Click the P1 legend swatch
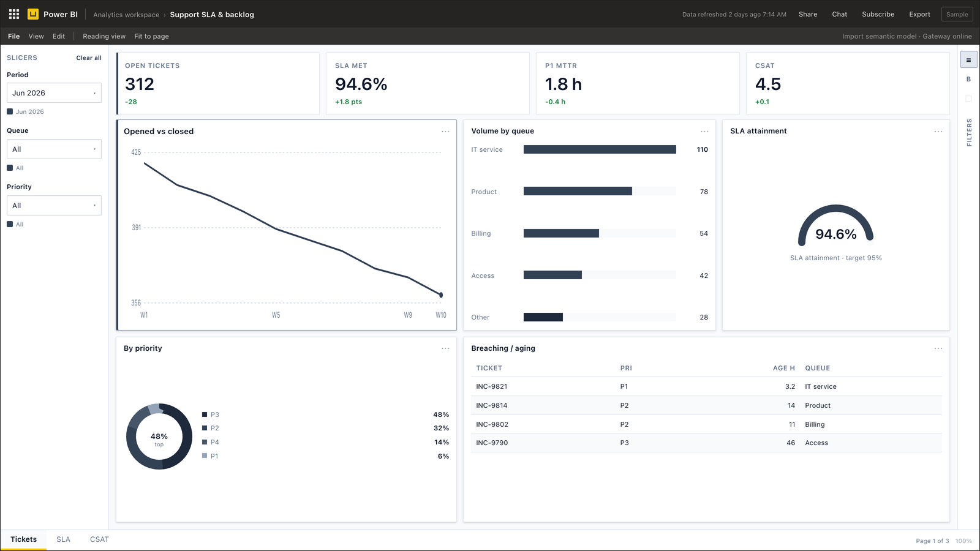Viewport: 980px width, 551px height. pyautogui.click(x=205, y=456)
